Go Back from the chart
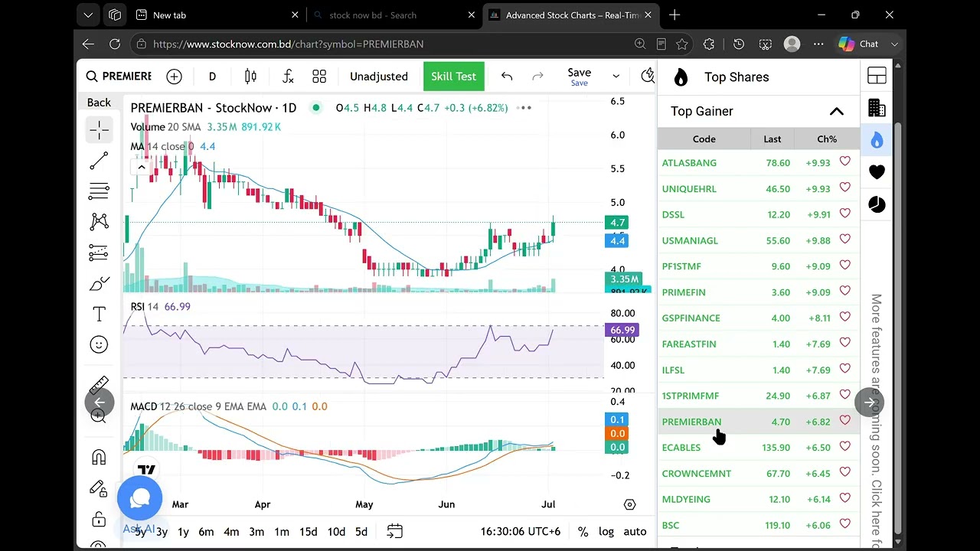 [99, 103]
